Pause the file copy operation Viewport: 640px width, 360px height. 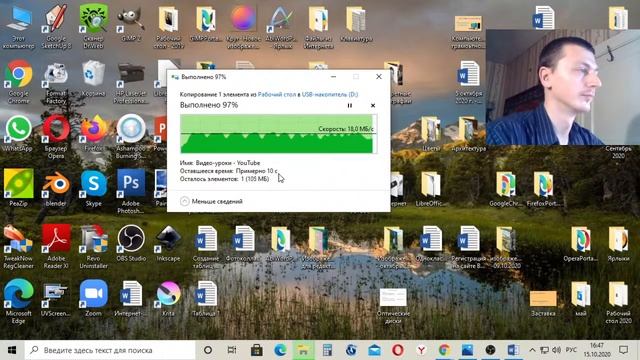(x=349, y=105)
